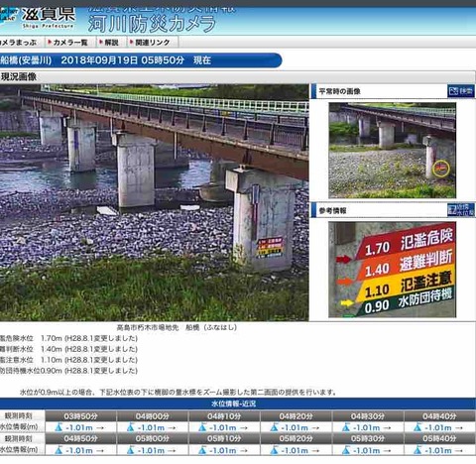
Task: Select the 05時10分 time header cell
Action: (224, 438)
